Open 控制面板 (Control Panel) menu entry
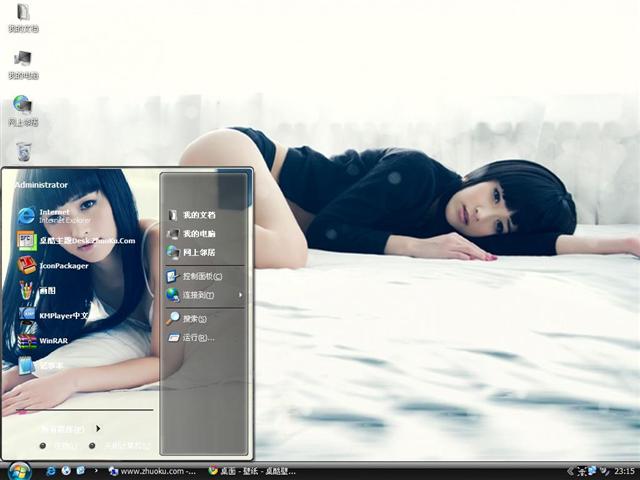Viewport: 640px width, 480px height. tap(200, 276)
